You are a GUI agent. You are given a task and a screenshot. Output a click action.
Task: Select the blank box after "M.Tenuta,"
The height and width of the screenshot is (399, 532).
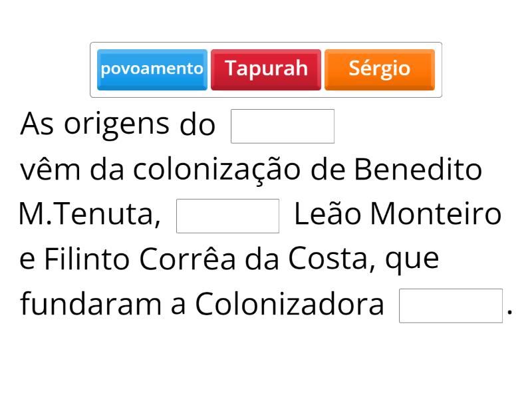227,216
